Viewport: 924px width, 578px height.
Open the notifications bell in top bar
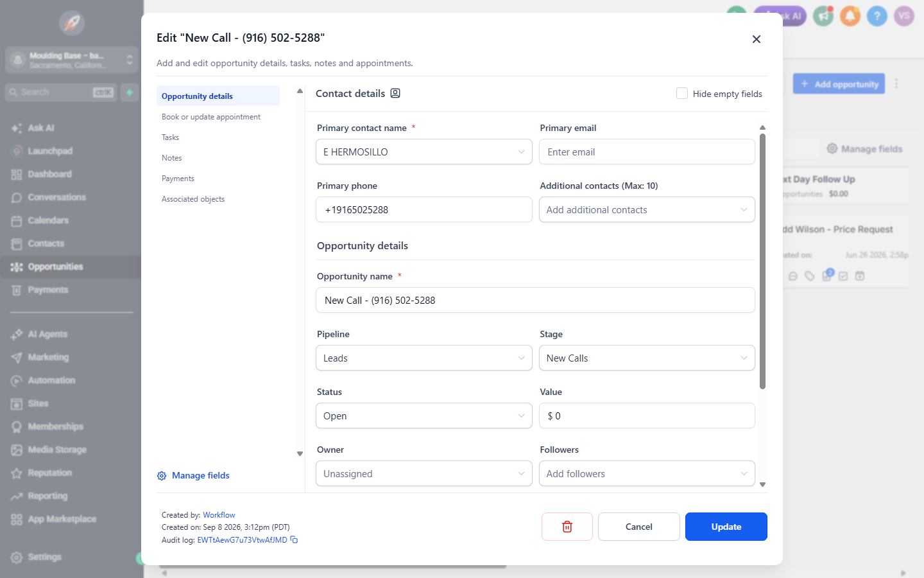click(850, 16)
